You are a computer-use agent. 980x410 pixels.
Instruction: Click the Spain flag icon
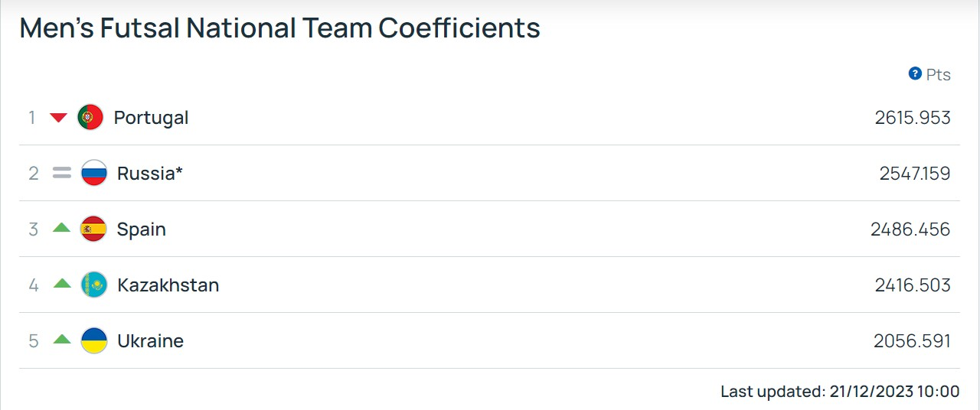(x=94, y=229)
